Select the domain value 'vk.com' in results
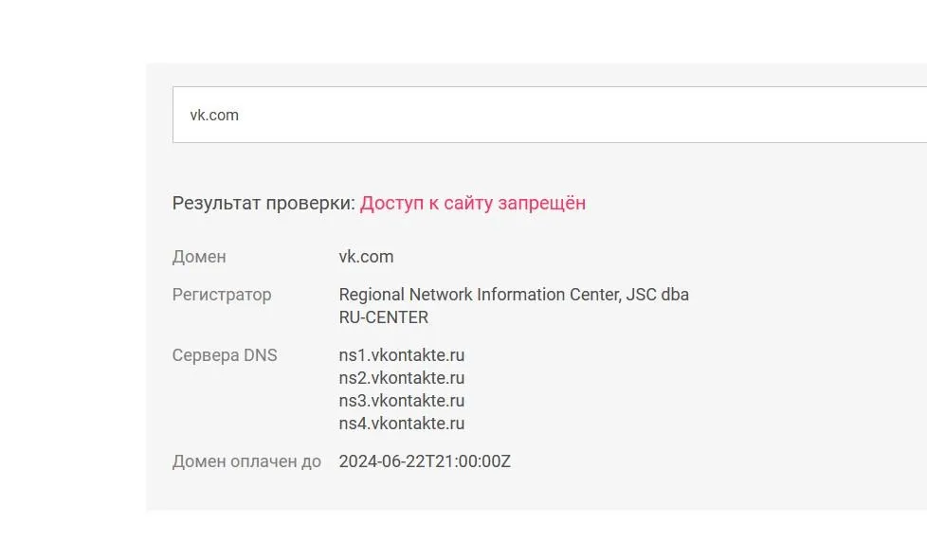 [x=367, y=256]
